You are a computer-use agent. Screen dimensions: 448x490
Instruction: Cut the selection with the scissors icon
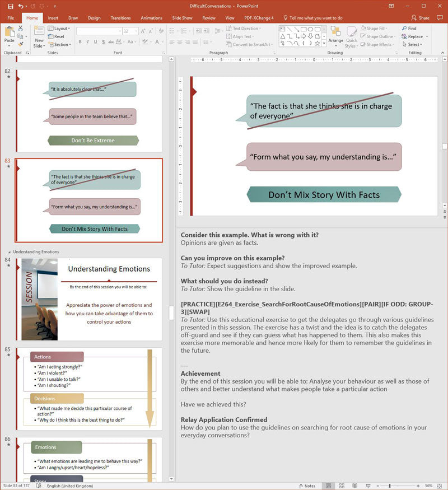click(x=21, y=29)
